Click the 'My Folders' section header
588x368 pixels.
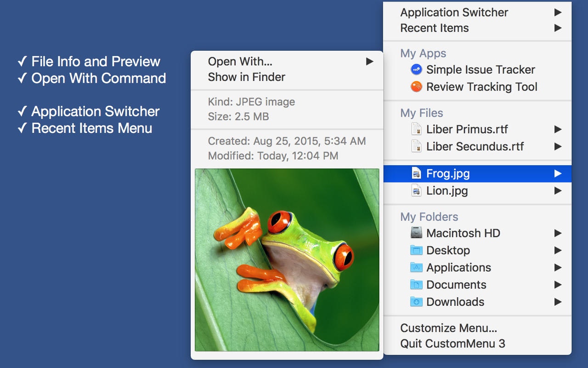(x=429, y=217)
